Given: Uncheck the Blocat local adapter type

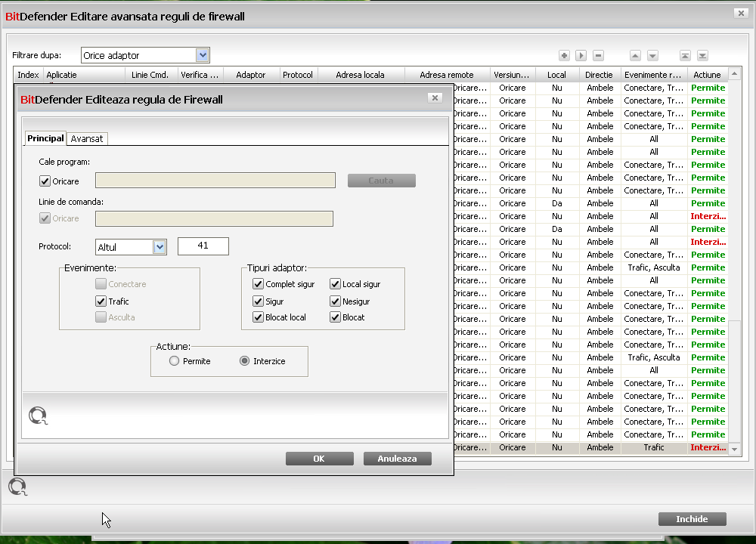Looking at the screenshot, I should pyautogui.click(x=258, y=317).
